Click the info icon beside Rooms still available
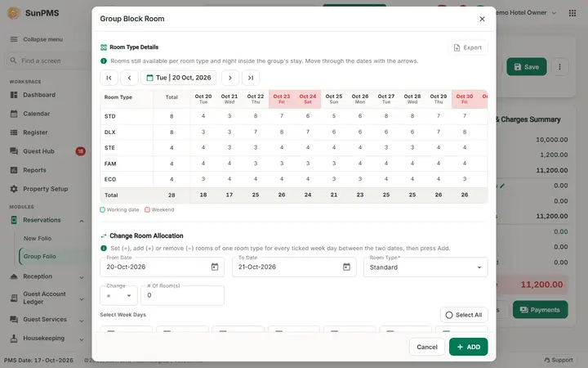Viewport: 588px width, 368px height. (104, 61)
